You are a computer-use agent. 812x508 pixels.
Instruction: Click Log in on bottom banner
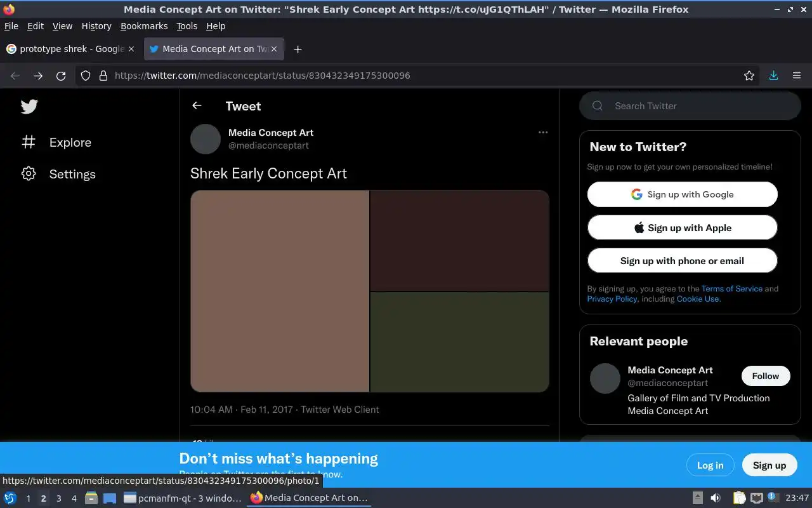point(710,465)
